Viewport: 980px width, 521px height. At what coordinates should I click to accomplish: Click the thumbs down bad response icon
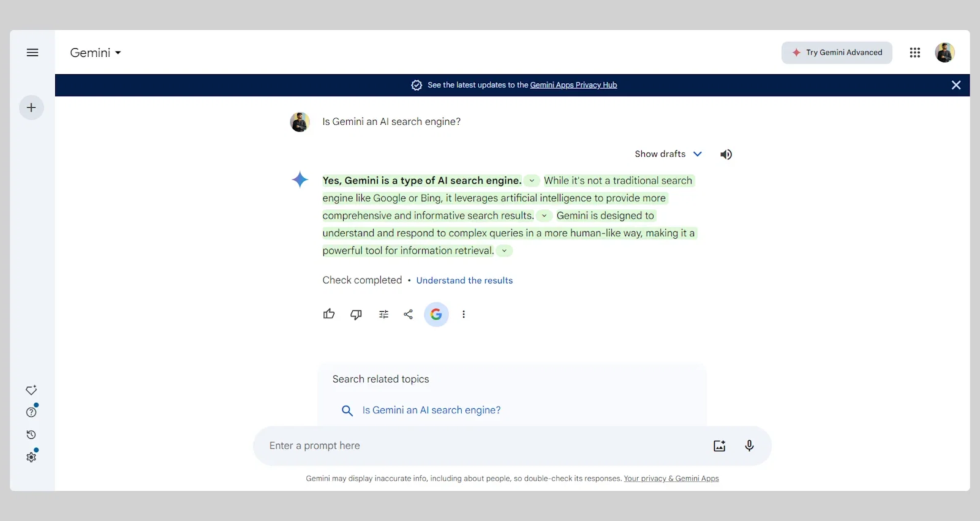[356, 314]
